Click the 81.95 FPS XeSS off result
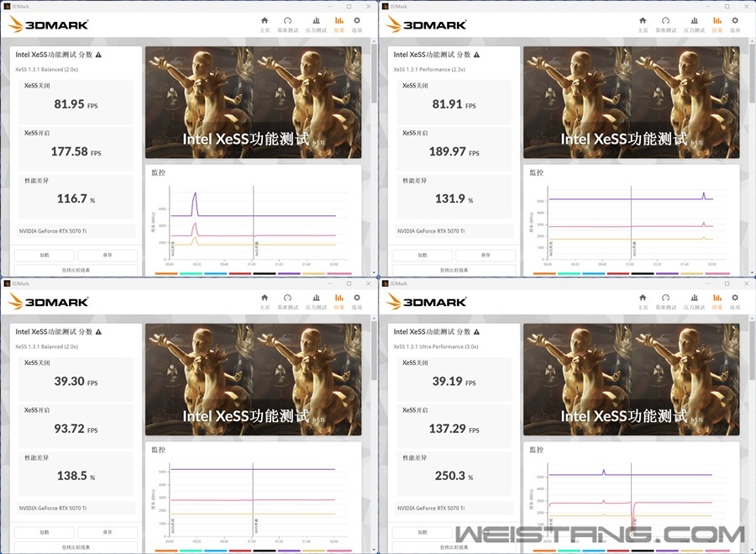This screenshot has height=554, width=756. pyautogui.click(x=76, y=104)
